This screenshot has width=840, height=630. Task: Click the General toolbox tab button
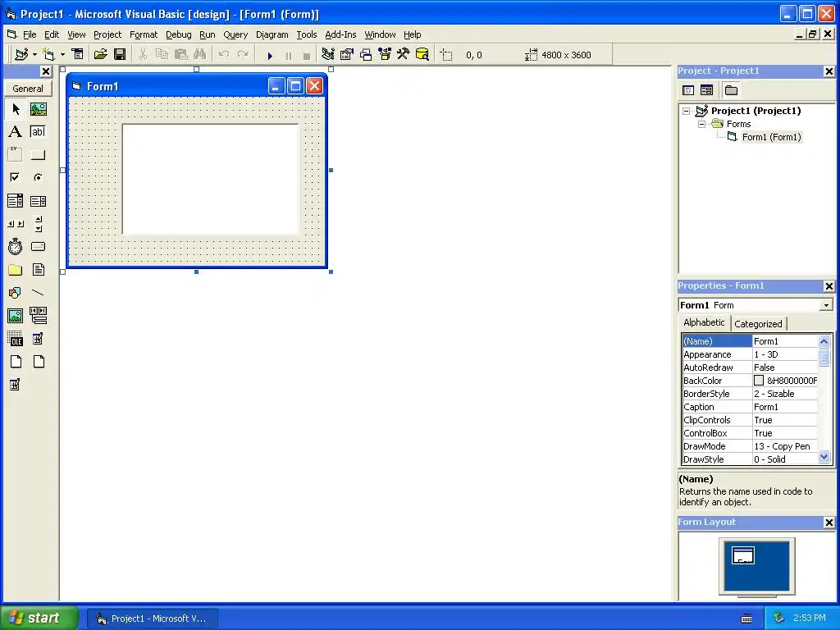tap(28, 89)
